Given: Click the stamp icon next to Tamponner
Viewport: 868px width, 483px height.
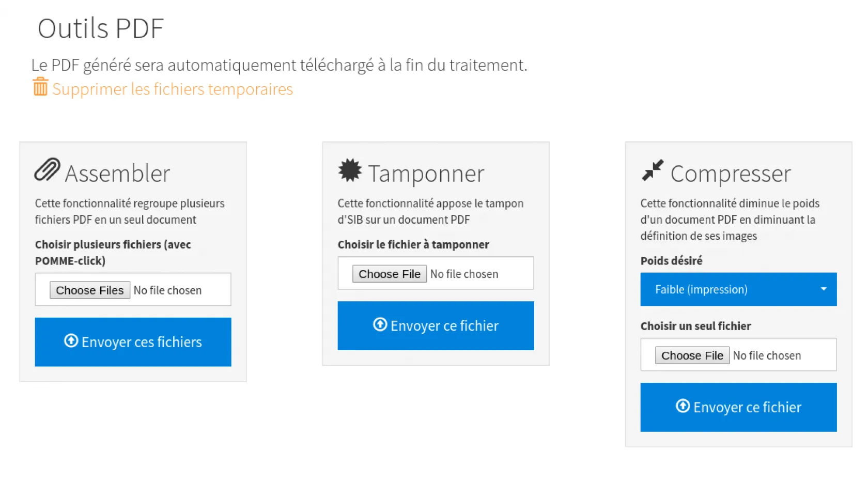Looking at the screenshot, I should click(x=350, y=170).
